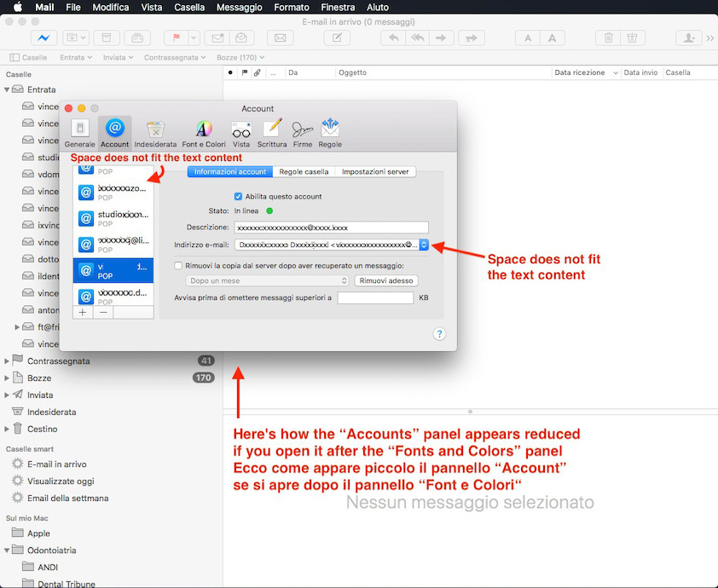Open the Font e Colori preferences
The height and width of the screenshot is (588, 718).
tap(204, 133)
